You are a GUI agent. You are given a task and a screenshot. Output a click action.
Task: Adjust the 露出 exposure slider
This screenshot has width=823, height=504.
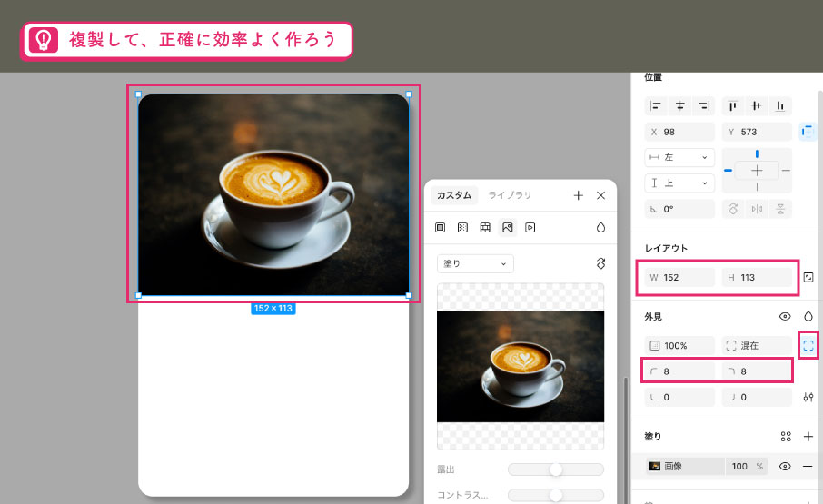(x=556, y=469)
